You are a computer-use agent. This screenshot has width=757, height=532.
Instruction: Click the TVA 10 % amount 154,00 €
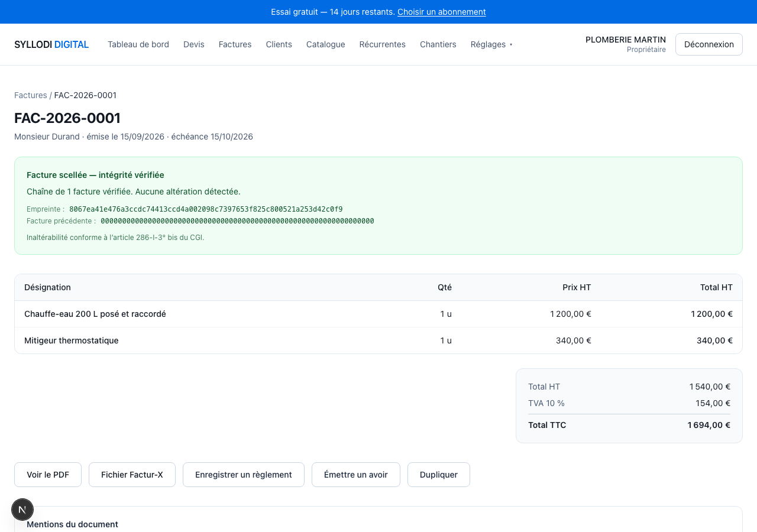pyautogui.click(x=713, y=403)
